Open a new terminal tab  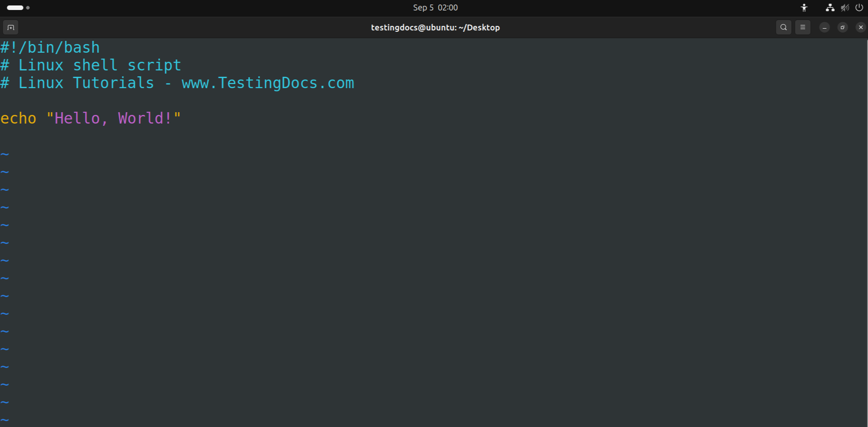[x=10, y=27]
